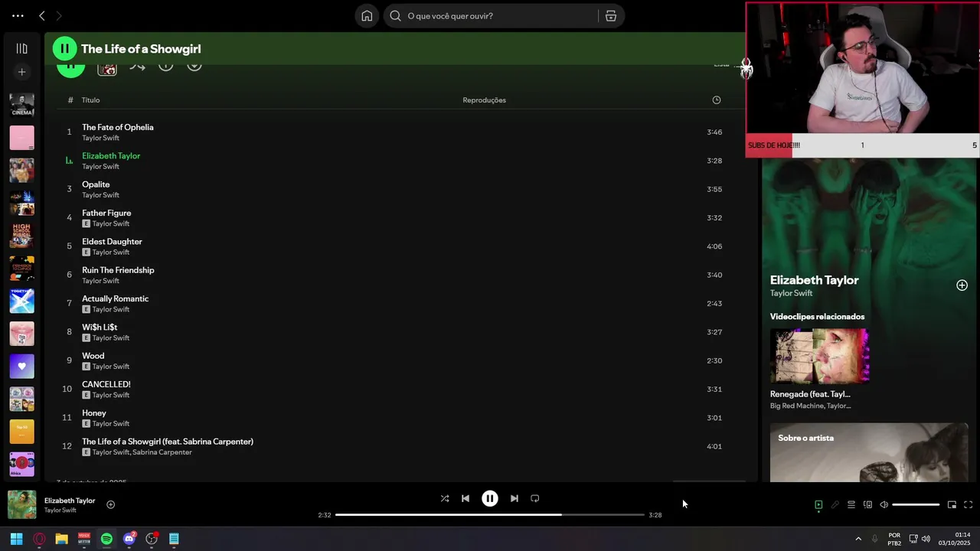Sort by the Título column header
This screenshot has height=551, width=980.
coord(90,100)
